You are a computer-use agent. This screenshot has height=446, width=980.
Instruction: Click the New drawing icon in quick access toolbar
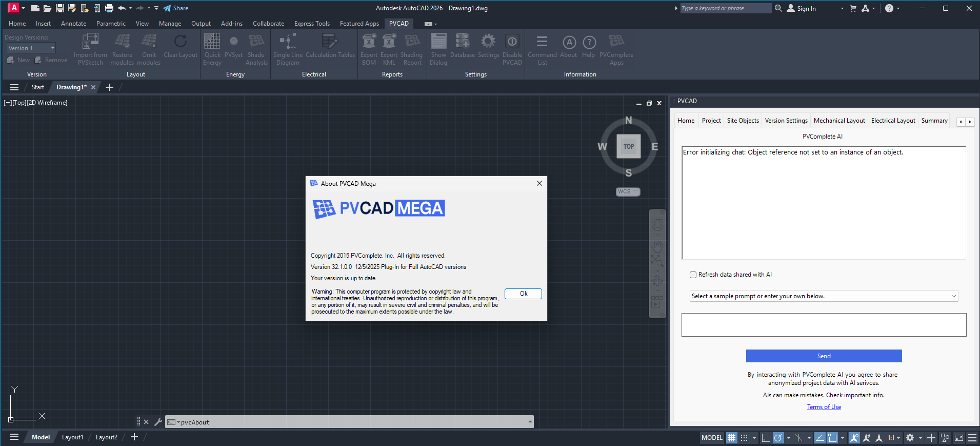point(35,8)
